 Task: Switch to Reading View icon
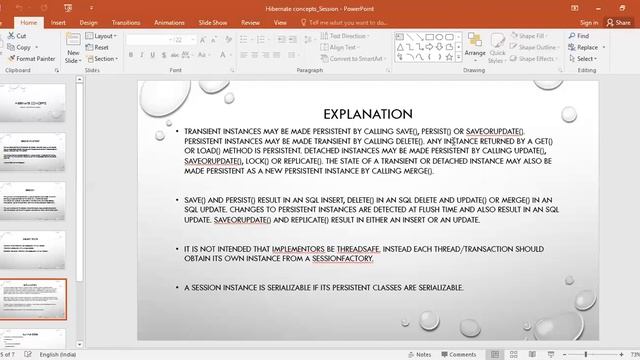tap(532, 355)
